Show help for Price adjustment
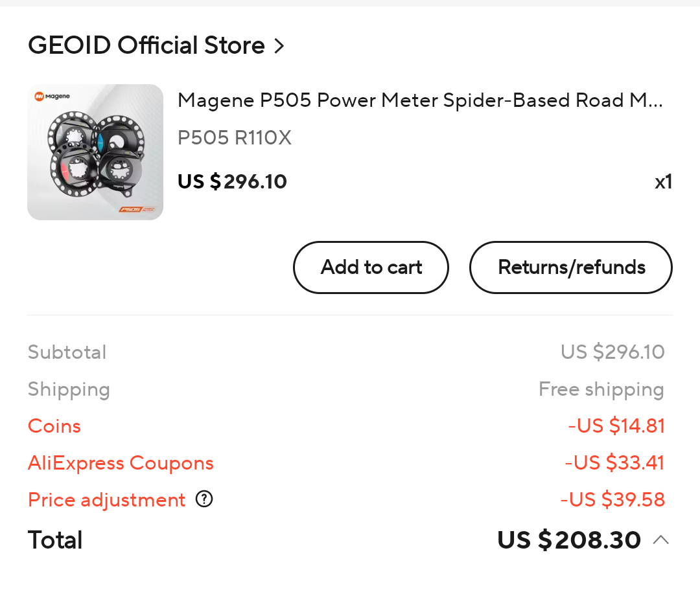 coord(204,499)
